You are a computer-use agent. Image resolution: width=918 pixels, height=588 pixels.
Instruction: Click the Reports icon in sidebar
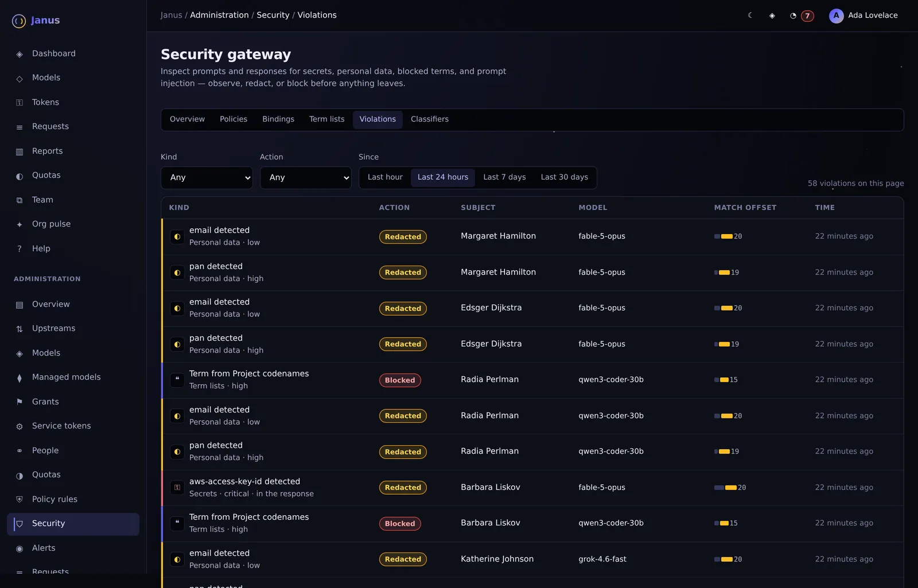pyautogui.click(x=20, y=151)
